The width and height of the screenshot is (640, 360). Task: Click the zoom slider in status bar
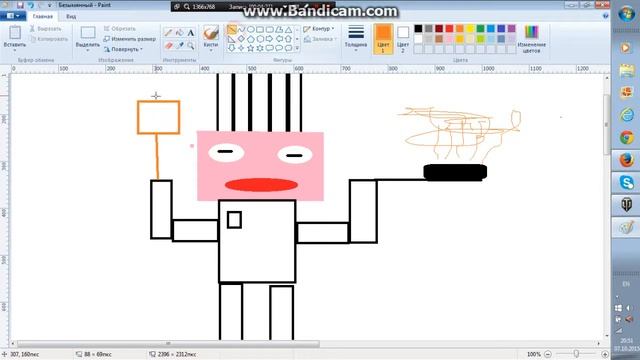tap(576, 354)
